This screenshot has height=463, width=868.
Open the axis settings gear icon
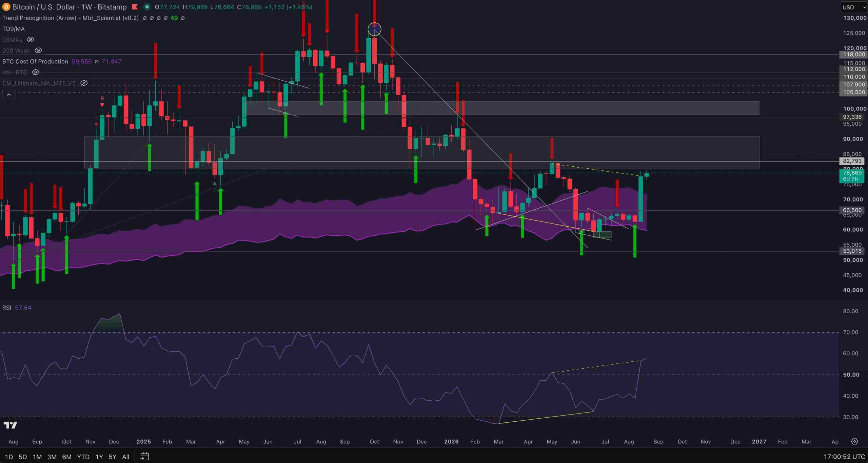[x=854, y=442]
